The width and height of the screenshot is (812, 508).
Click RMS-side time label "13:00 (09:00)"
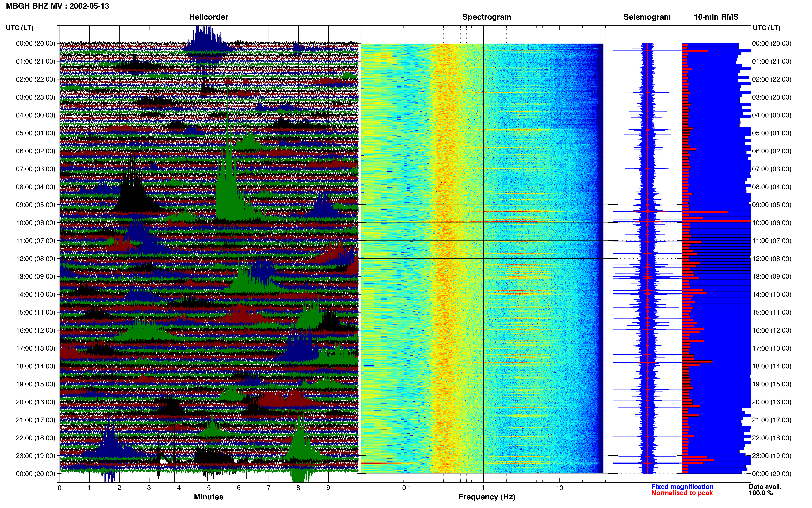772,277
